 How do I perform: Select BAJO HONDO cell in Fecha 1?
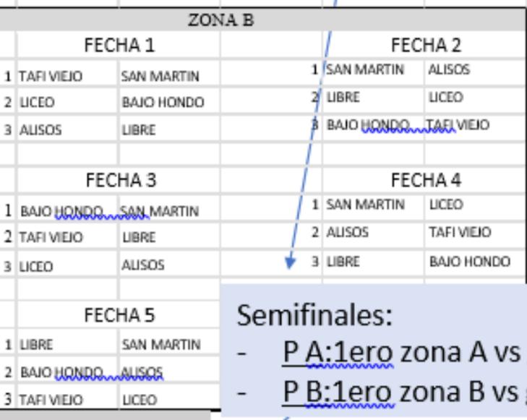163,102
